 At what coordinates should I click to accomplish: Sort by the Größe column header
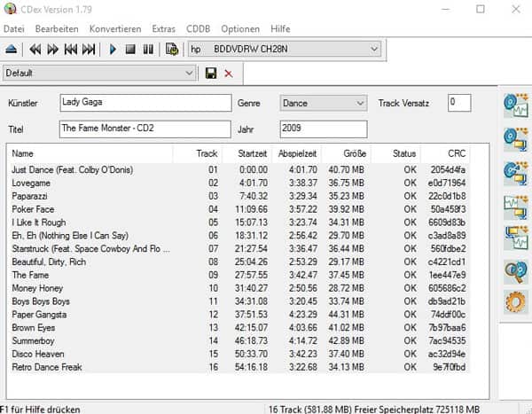(346, 153)
